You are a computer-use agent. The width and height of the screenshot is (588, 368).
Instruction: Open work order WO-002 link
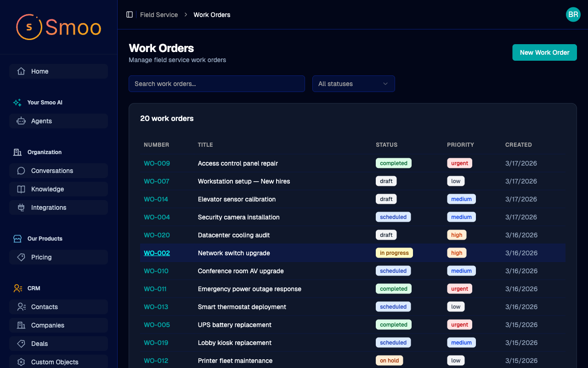coord(157,253)
